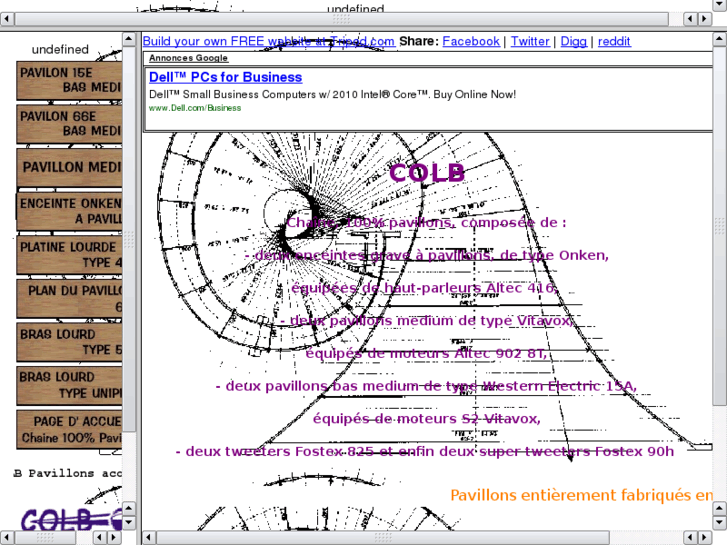Click the second left arrow near the right end of the top frame scrollbar

(690, 19)
